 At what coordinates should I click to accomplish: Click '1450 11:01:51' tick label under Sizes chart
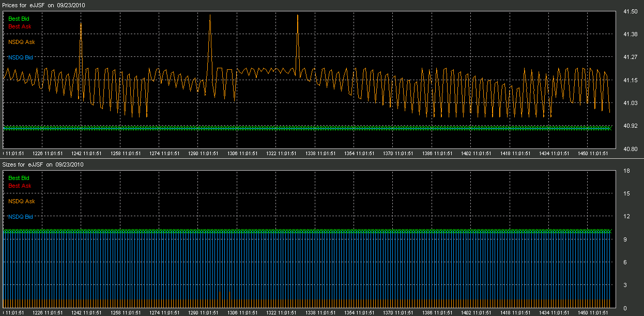593,313
